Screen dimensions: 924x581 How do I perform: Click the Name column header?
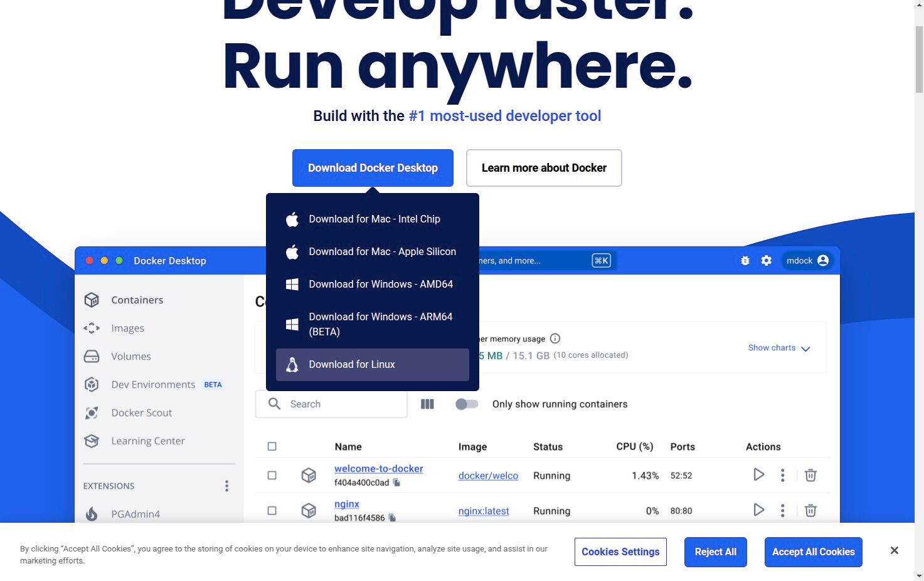(348, 447)
